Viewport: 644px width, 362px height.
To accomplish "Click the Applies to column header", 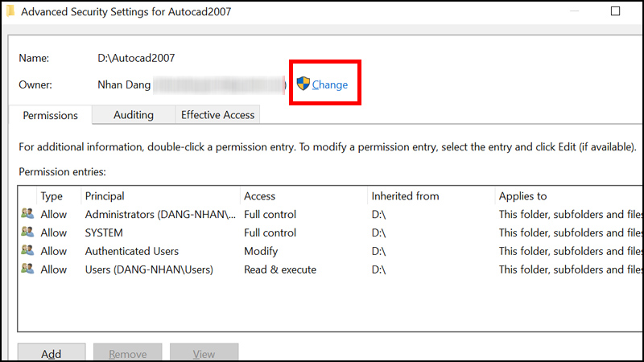I will [x=569, y=196].
